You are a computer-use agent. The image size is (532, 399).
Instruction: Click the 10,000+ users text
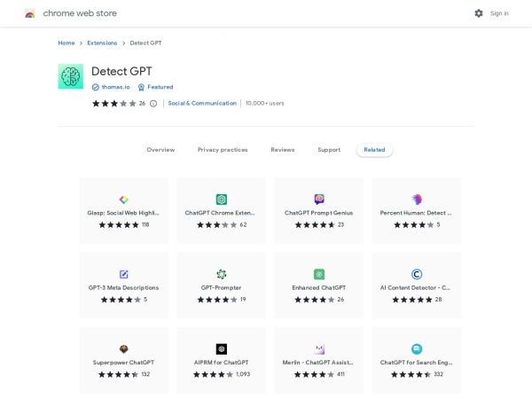(264, 103)
